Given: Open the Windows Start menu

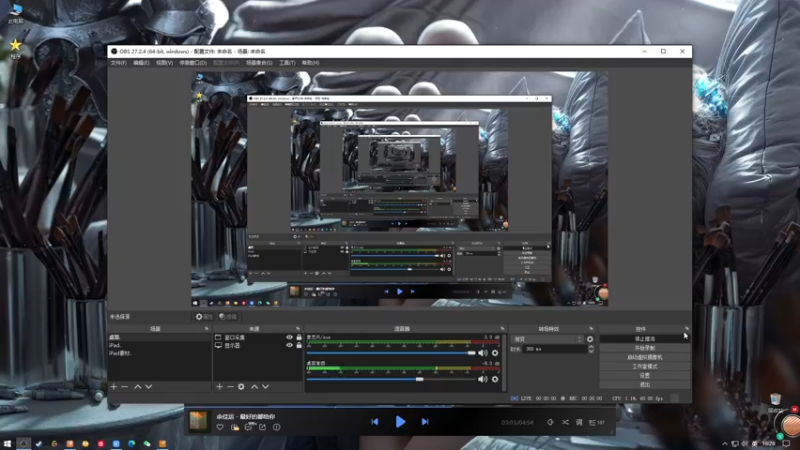Looking at the screenshot, I should pos(7,444).
